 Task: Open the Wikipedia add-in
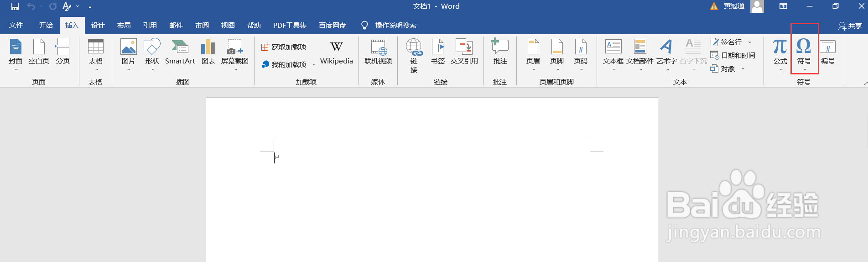pyautogui.click(x=336, y=52)
